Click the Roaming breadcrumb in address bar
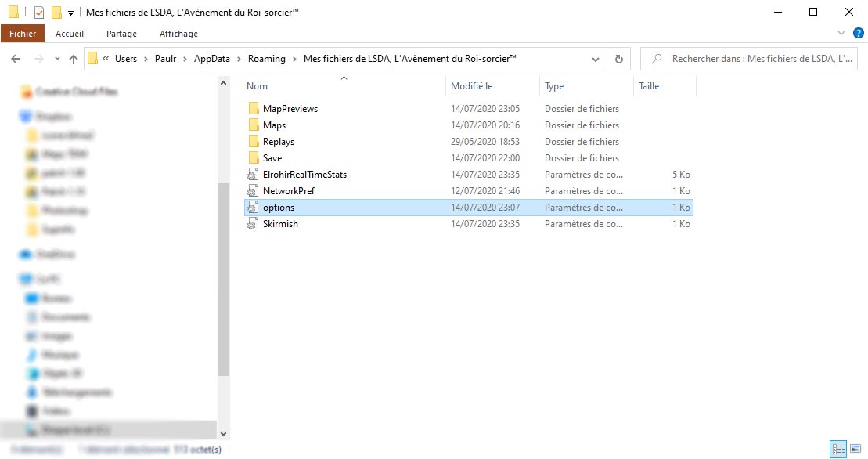 click(266, 59)
